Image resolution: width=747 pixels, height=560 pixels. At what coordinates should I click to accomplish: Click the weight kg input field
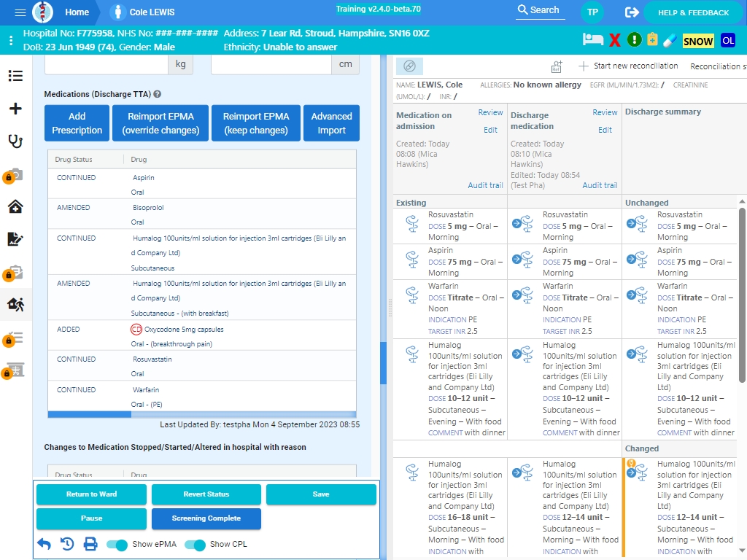click(107, 65)
